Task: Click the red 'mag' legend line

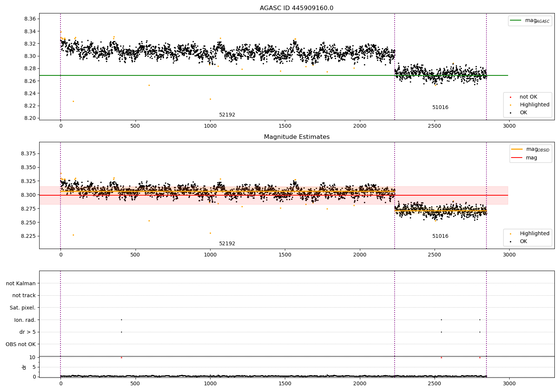Action: click(x=517, y=158)
